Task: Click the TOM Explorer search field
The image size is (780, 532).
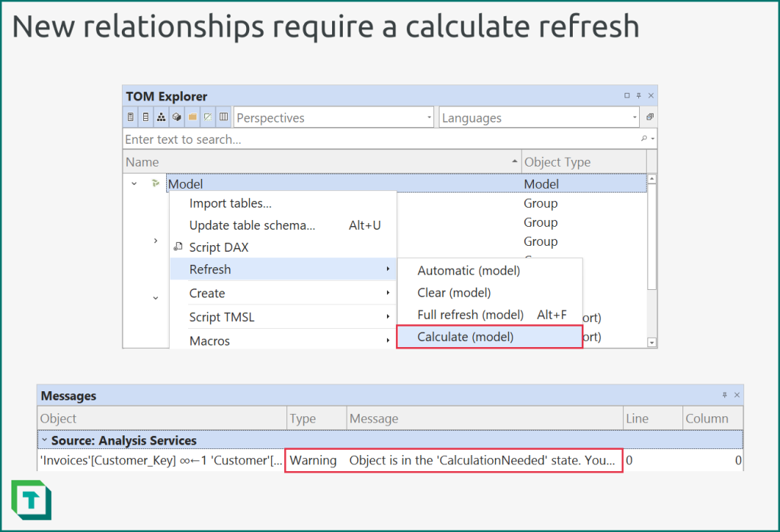Action: (x=381, y=139)
